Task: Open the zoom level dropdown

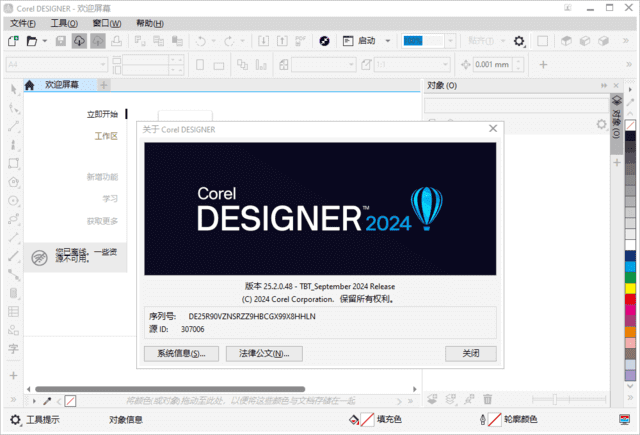Action: (450, 41)
